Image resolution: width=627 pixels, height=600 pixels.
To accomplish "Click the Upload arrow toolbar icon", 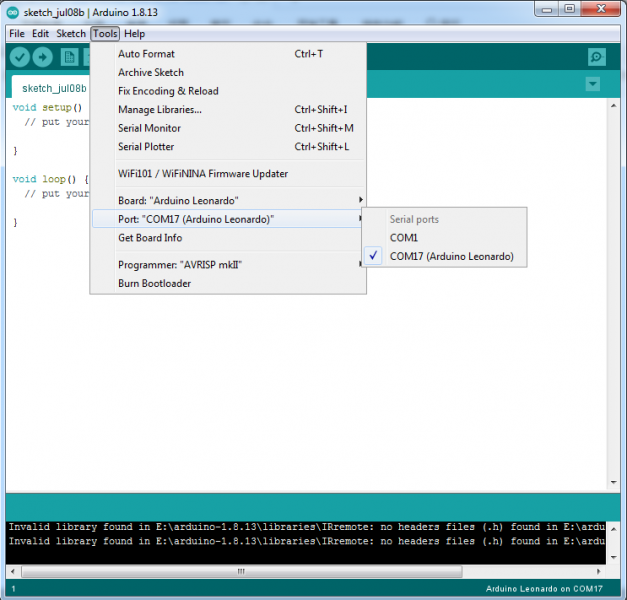I will coord(42,57).
